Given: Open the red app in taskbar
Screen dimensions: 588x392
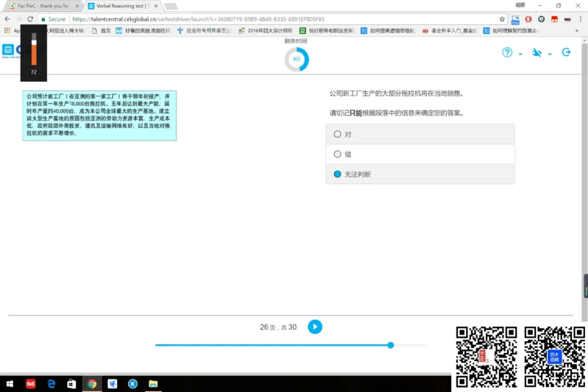Looking at the screenshot, I should coord(30,383).
